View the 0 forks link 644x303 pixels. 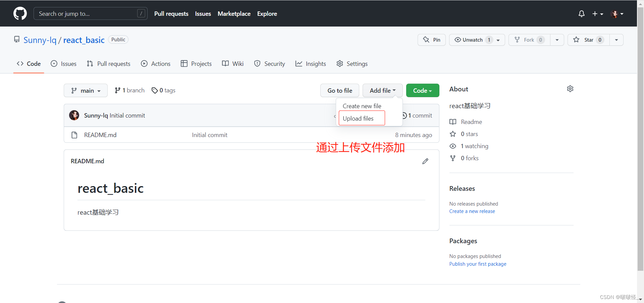(464, 158)
